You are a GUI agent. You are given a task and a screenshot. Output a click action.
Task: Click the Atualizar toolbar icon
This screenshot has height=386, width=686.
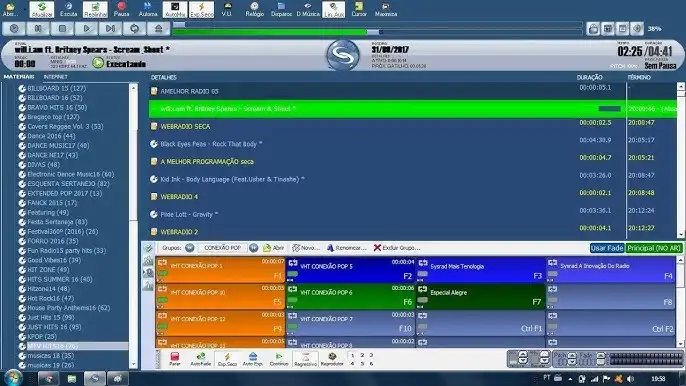[42, 9]
